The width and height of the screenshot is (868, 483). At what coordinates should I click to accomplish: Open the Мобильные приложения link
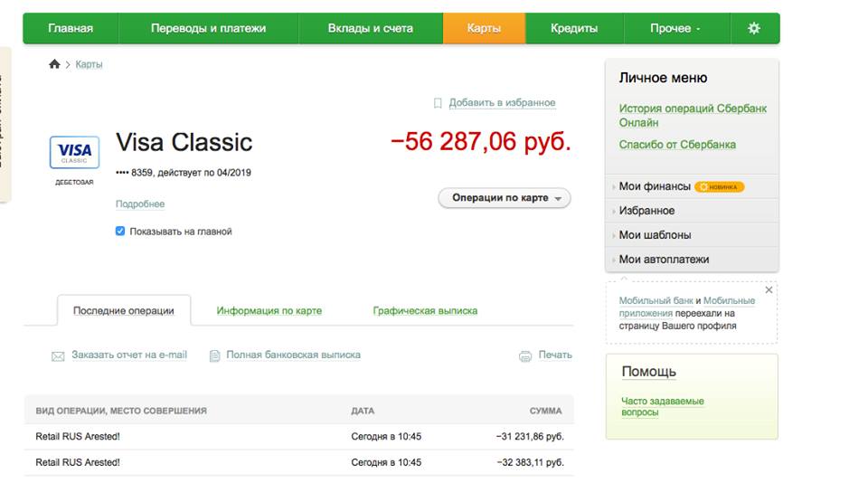[x=687, y=307]
